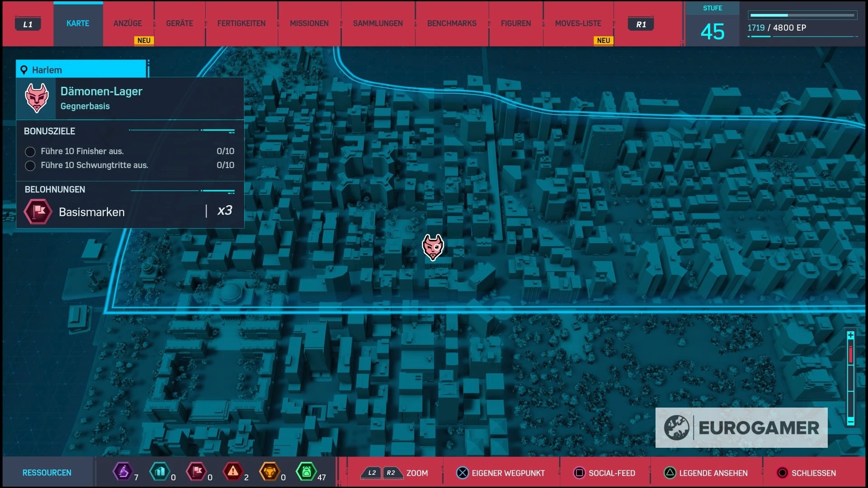Click the research token count 7

(136, 477)
